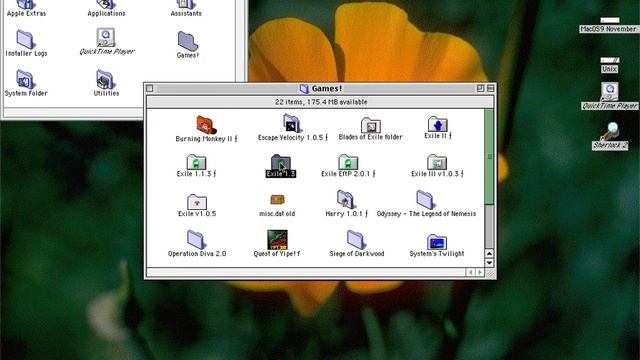Image resolution: width=640 pixels, height=360 pixels.
Task: Open Applications folder in back window
Action: 106,4
